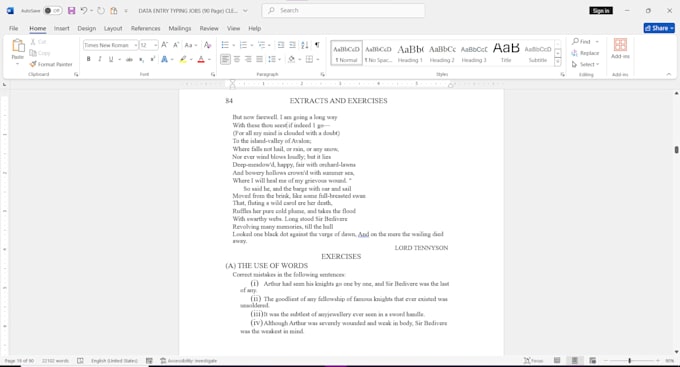Open the multilevel list dropdown
Viewport: 680px width, 367px height.
[270, 45]
